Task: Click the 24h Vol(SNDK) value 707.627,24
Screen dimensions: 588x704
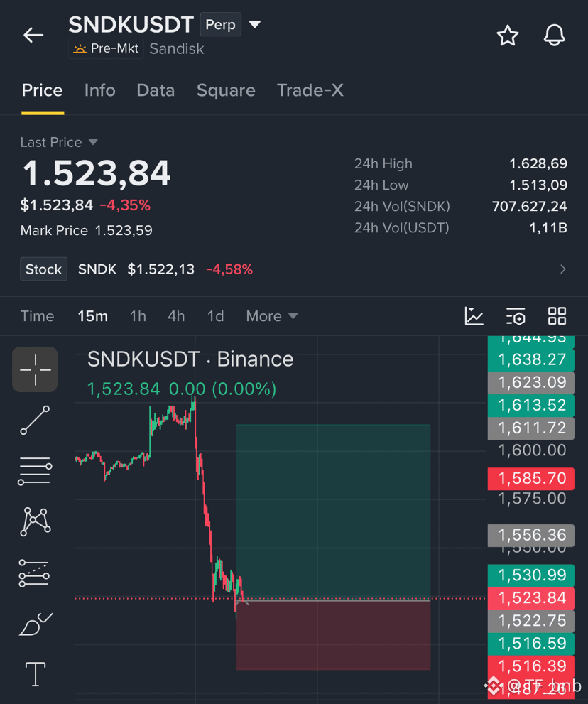Action: tap(530, 207)
